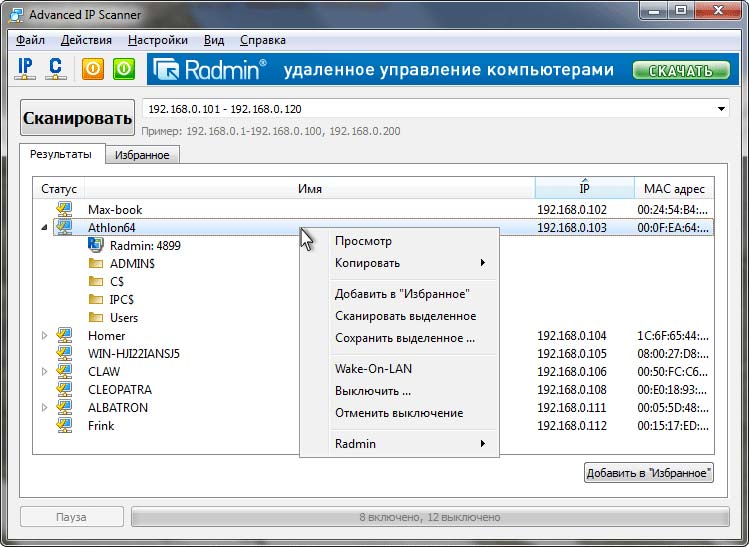Viewport: 749px width, 547px height.
Task: Collapse the Athlon64 tree node
Action: [x=44, y=228]
